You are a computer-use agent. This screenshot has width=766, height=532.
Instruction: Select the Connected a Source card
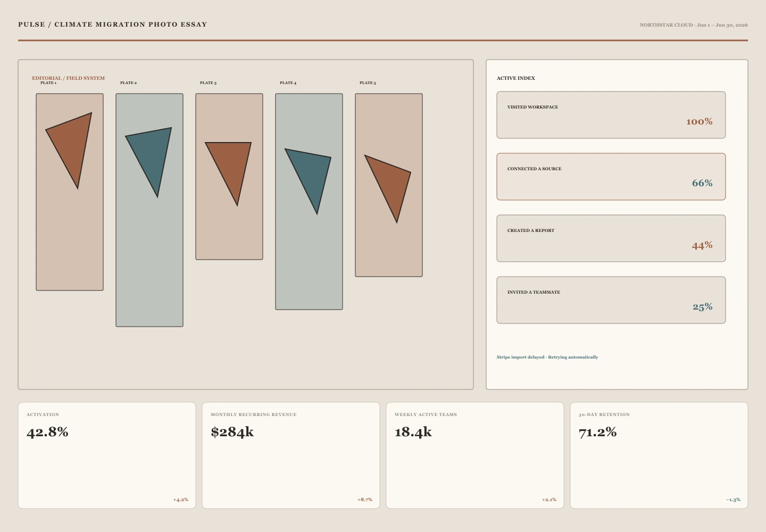611,177
